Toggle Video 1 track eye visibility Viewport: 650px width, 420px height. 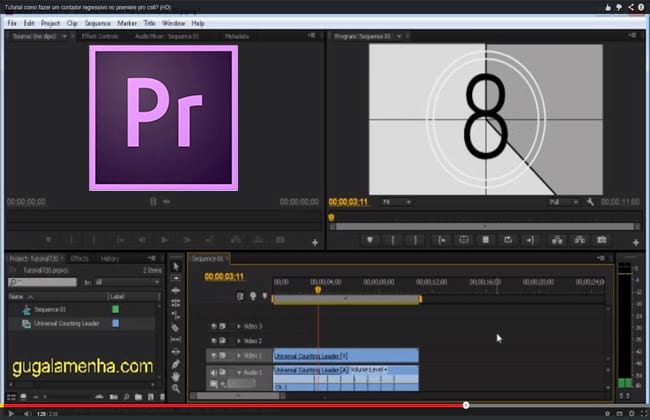[x=214, y=356]
